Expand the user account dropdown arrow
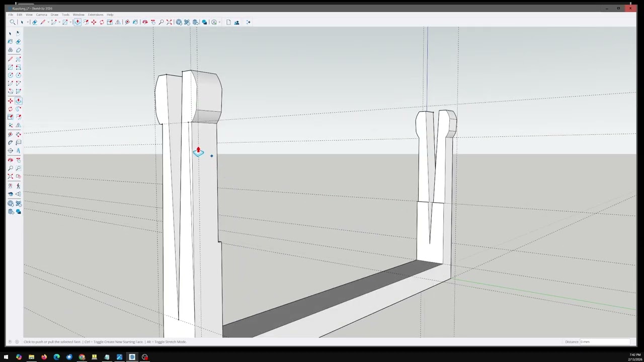 tap(219, 22)
